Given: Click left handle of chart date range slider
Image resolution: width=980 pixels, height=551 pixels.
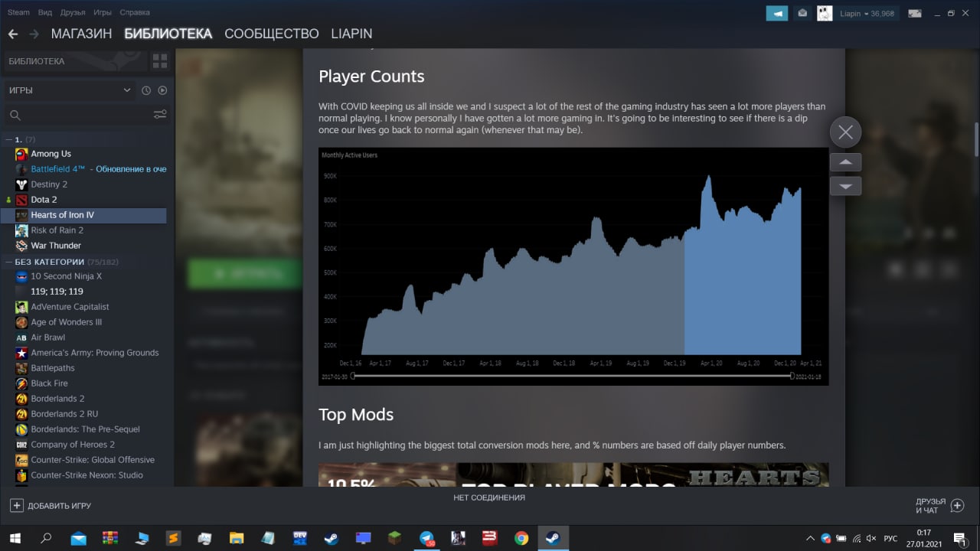Looking at the screenshot, I should pyautogui.click(x=353, y=377).
